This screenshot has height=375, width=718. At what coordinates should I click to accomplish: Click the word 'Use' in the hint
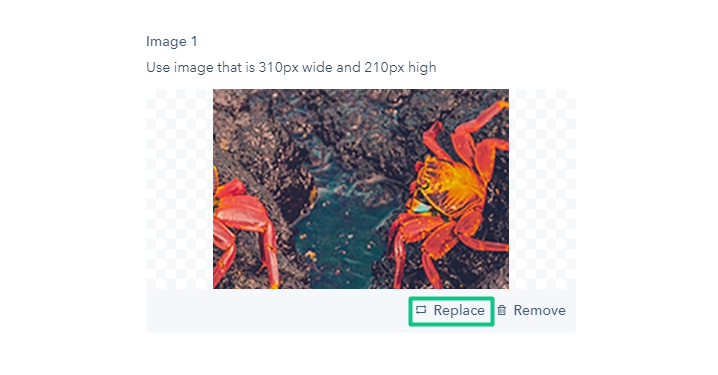coord(158,67)
